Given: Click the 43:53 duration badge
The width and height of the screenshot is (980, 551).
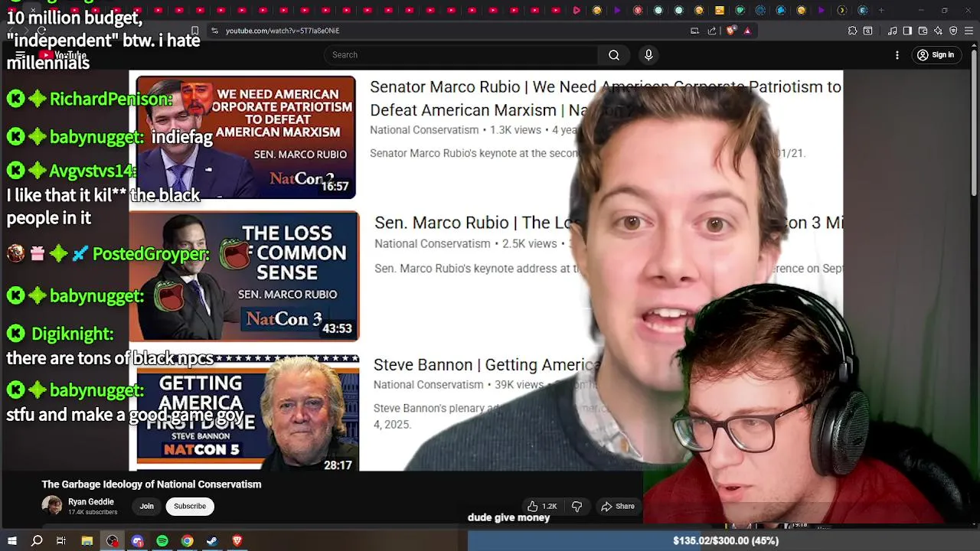Looking at the screenshot, I should 337,329.
